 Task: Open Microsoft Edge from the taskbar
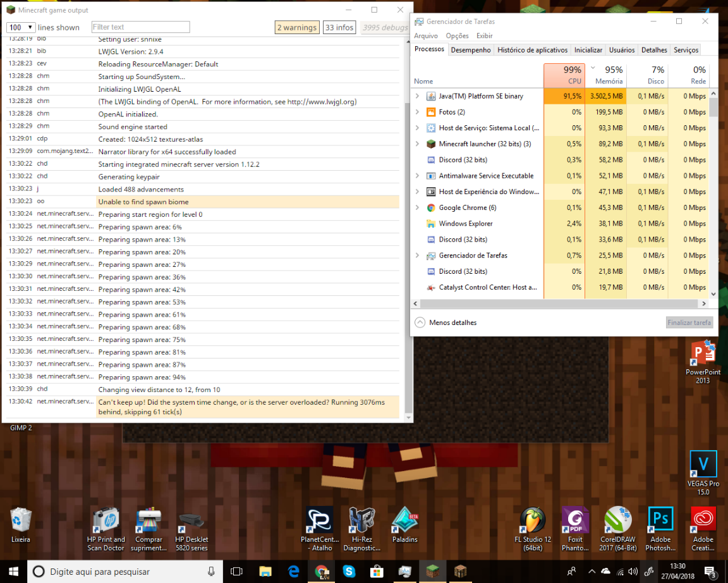(x=293, y=572)
